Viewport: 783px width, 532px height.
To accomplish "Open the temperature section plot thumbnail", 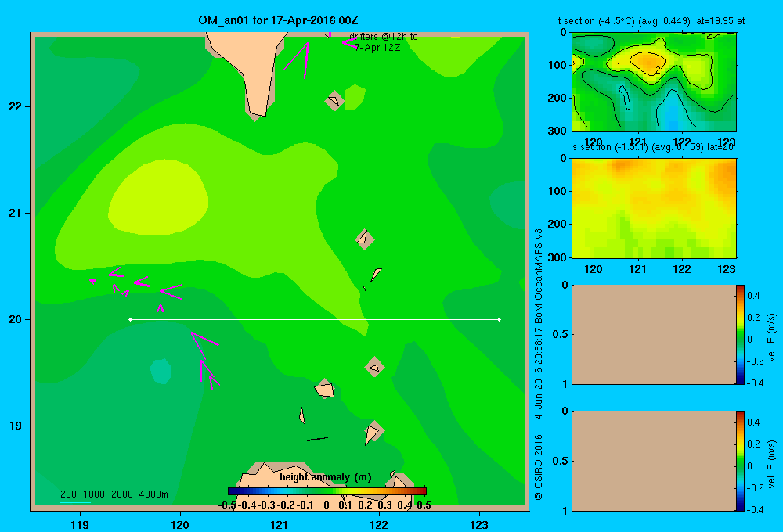I will click(x=654, y=82).
